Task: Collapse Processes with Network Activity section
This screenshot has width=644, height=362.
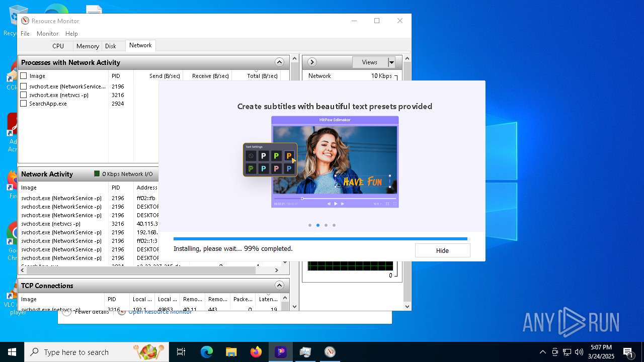Action: [x=280, y=62]
